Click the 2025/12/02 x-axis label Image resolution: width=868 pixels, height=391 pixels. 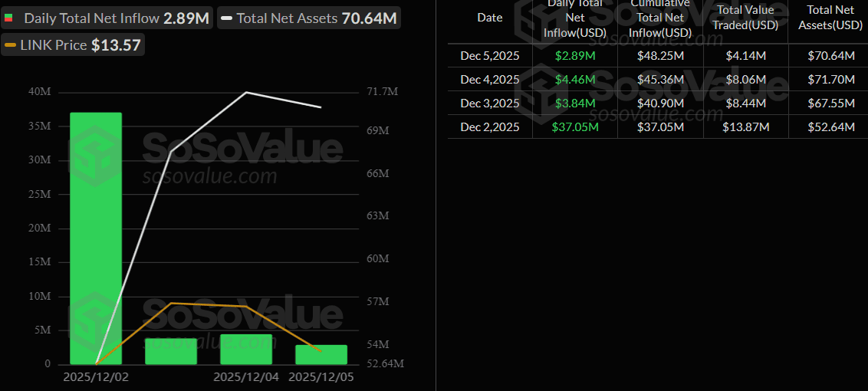[x=96, y=377]
